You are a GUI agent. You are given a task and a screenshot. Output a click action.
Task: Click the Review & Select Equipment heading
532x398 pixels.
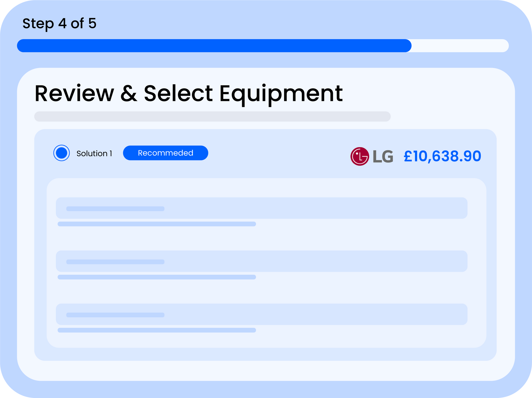click(188, 94)
